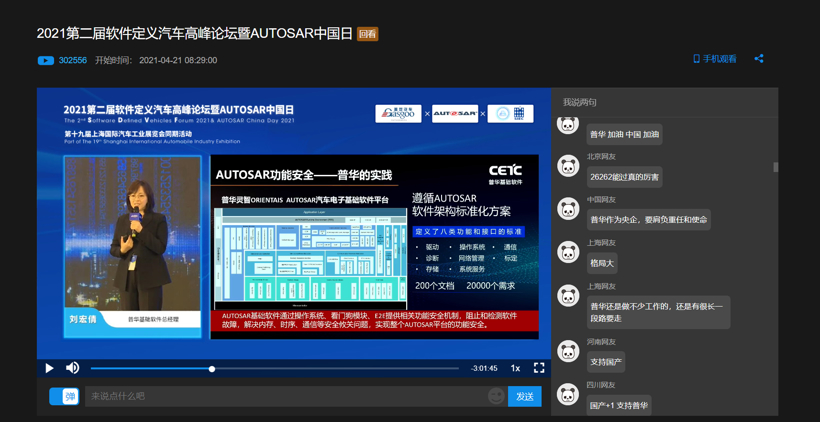The height and width of the screenshot is (422, 820).
Task: Open the 我说两句 comments tab
Action: point(579,102)
